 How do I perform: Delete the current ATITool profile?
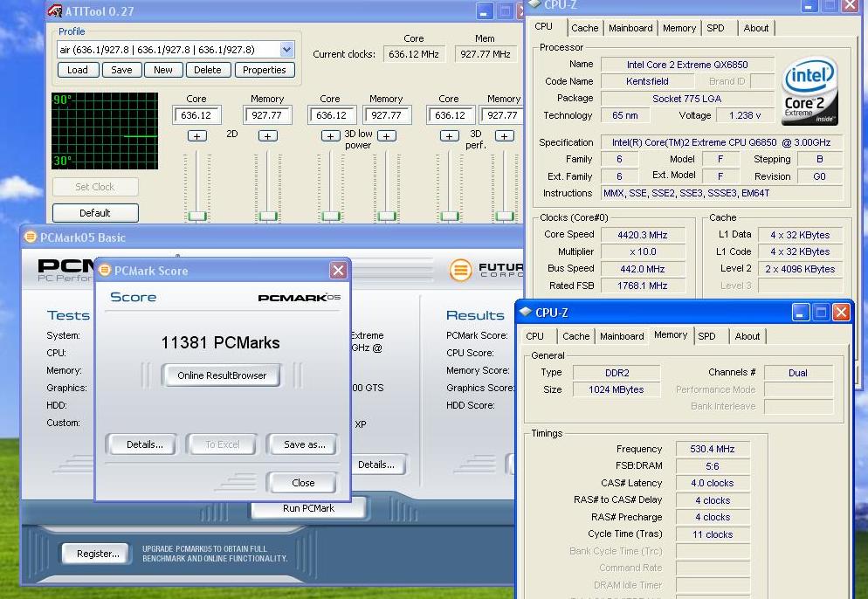tap(208, 70)
